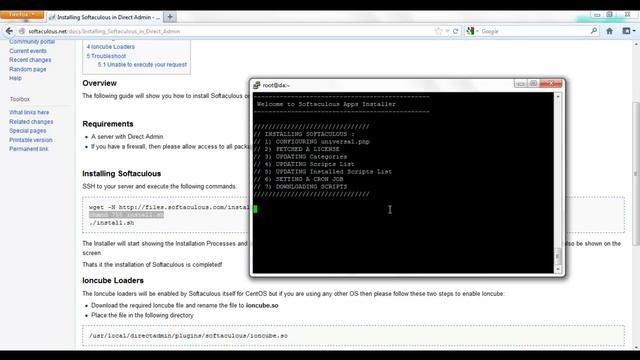Image resolution: width=640 pixels, height=360 pixels.
Task: Open the Firefox home page icon
Action: pos(609,31)
